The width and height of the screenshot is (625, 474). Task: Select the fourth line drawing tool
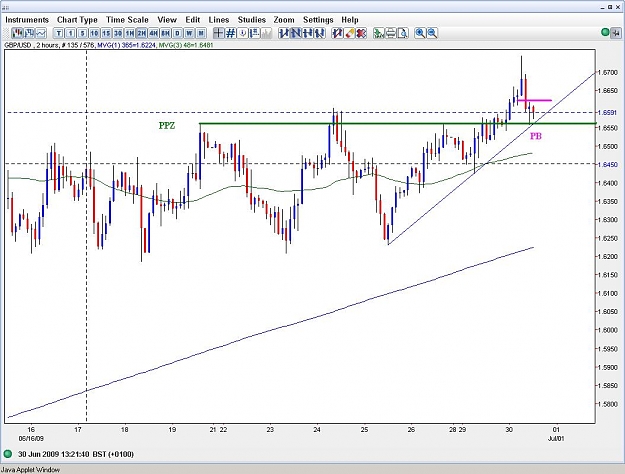pos(320,33)
